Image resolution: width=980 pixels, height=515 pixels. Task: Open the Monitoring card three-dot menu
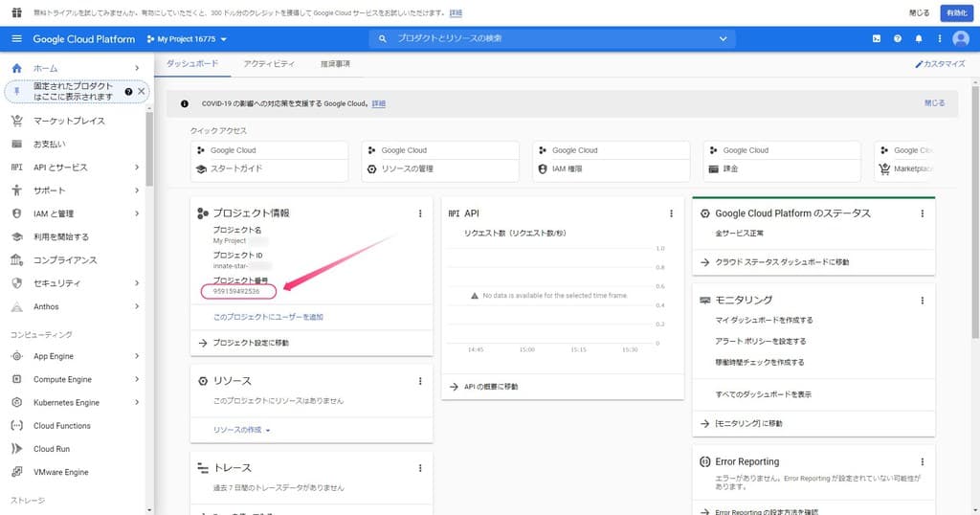click(923, 300)
